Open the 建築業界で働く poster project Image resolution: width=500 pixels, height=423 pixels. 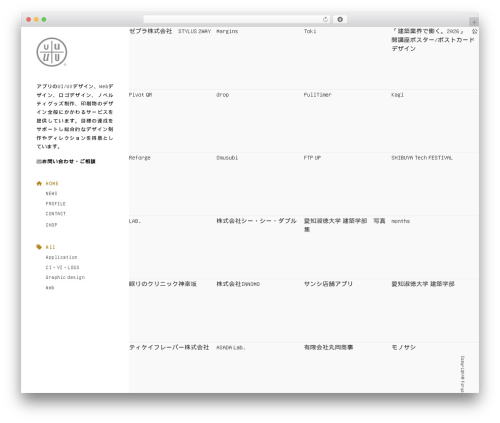434,40
